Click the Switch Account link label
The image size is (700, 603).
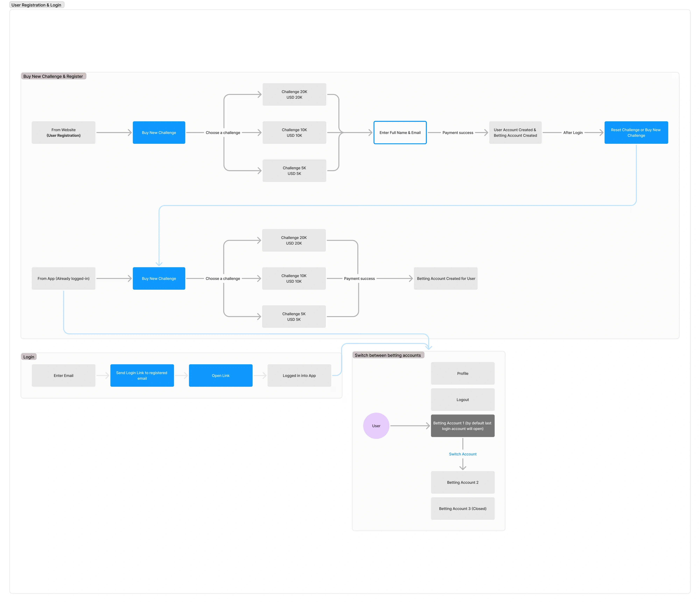click(463, 454)
